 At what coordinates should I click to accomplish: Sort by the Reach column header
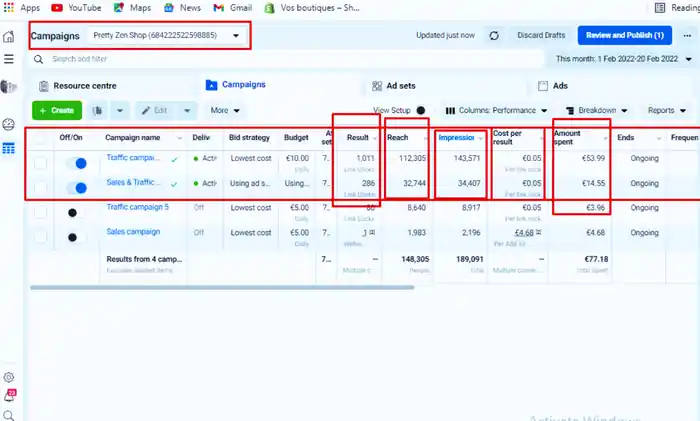pyautogui.click(x=397, y=138)
